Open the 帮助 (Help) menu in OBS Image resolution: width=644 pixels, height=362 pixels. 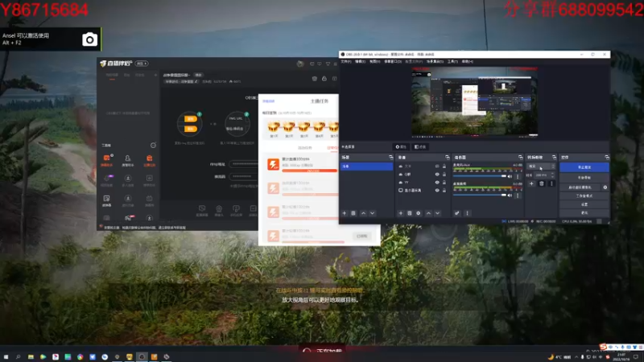click(x=468, y=62)
